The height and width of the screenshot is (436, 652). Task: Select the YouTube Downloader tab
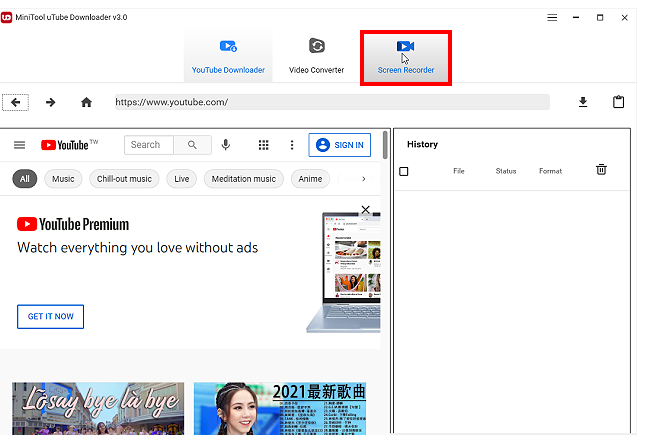(x=228, y=57)
